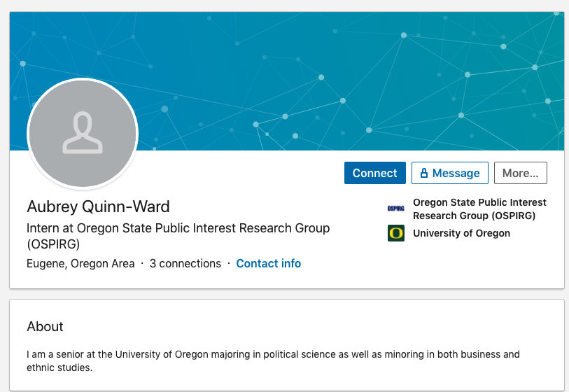Open the Contact info link
569x392 pixels.
tap(269, 263)
